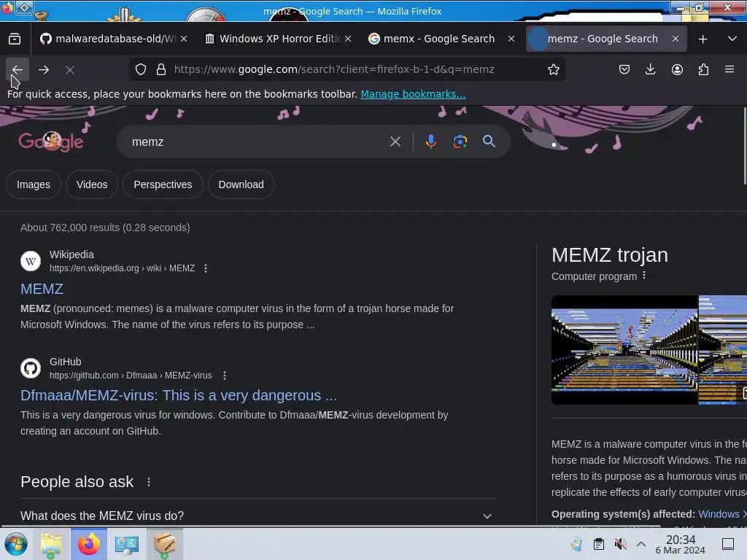Open the Windows operating system link
Viewport: 747px width, 560px height.
[x=722, y=514]
